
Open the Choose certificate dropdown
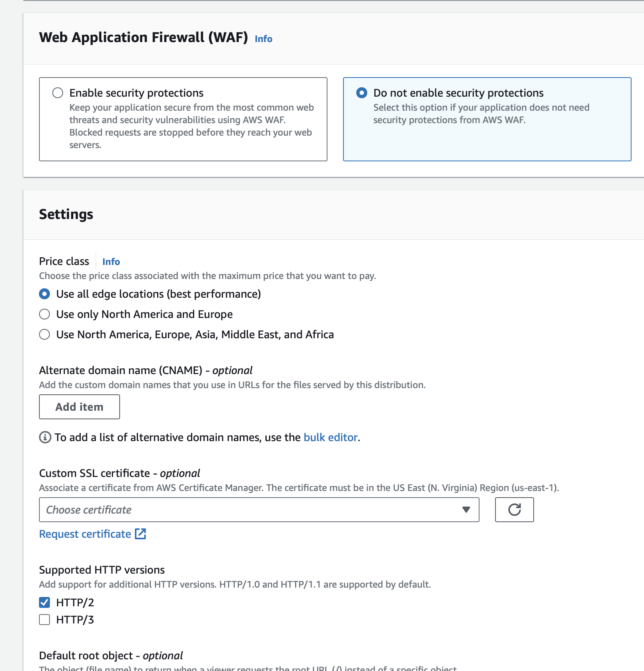[253, 510]
